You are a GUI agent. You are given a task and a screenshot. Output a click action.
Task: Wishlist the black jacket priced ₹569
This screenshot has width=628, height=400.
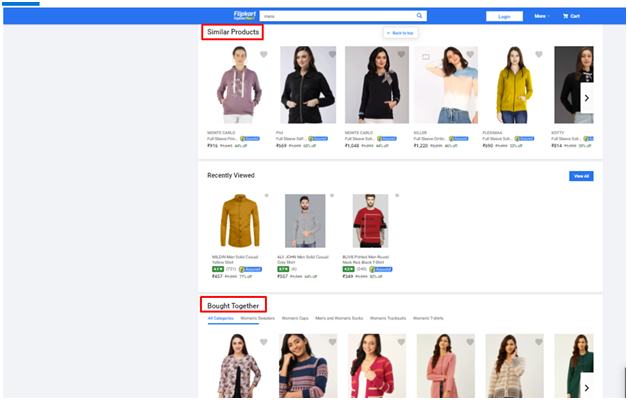tap(332, 54)
